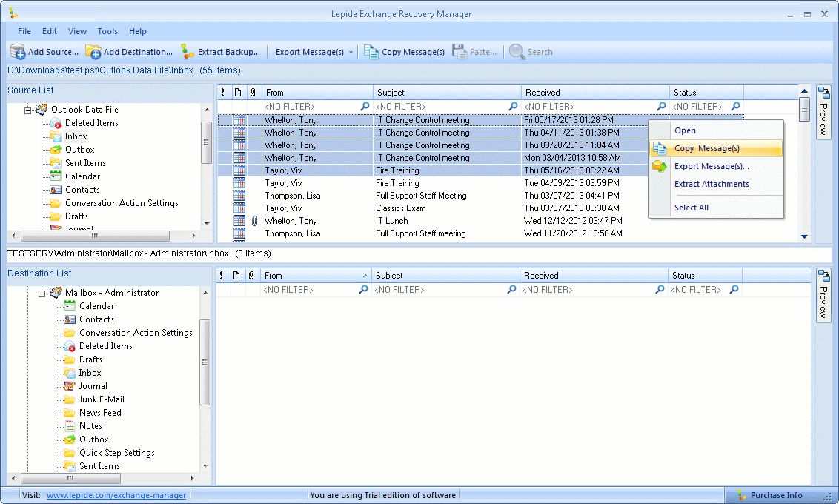Choose Copy Message(s) in the context menu
Viewport: 839px width, 504px height.
pos(717,148)
